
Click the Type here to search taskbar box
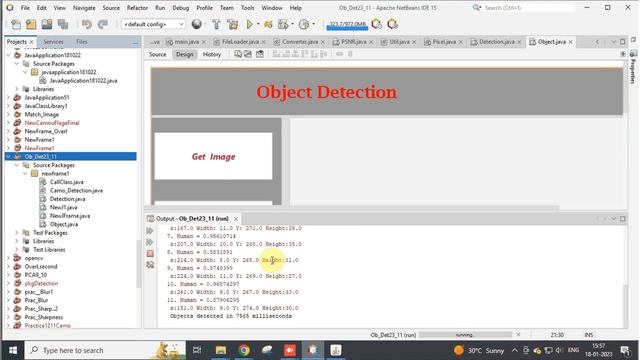(106, 350)
